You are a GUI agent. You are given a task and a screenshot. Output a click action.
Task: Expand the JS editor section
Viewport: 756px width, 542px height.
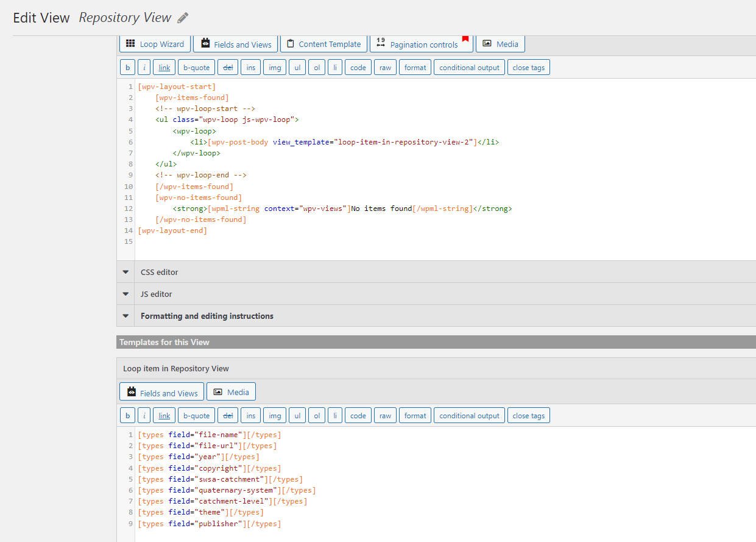[x=436, y=294]
